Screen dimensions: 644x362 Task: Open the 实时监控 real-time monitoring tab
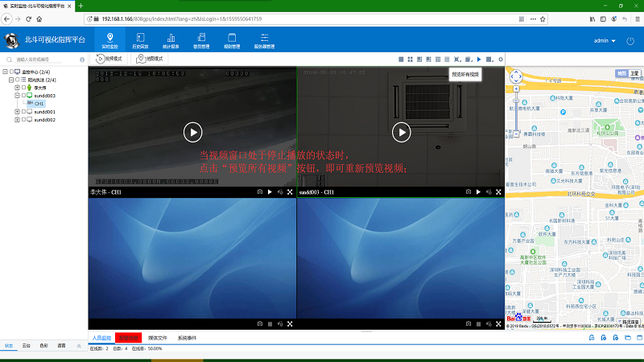(109, 41)
